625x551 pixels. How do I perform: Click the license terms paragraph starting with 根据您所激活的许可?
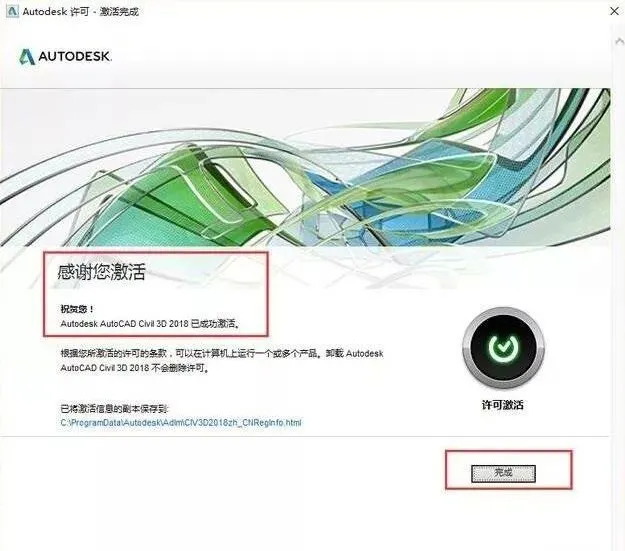pos(222,360)
